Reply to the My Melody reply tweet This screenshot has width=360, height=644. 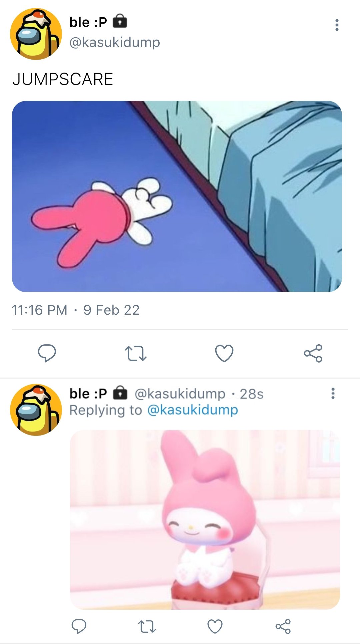click(79, 626)
